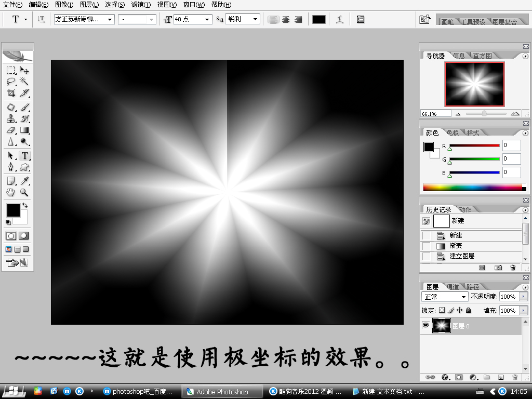
Task: Switch to the 通道 tab
Action: pyautogui.click(x=452, y=287)
